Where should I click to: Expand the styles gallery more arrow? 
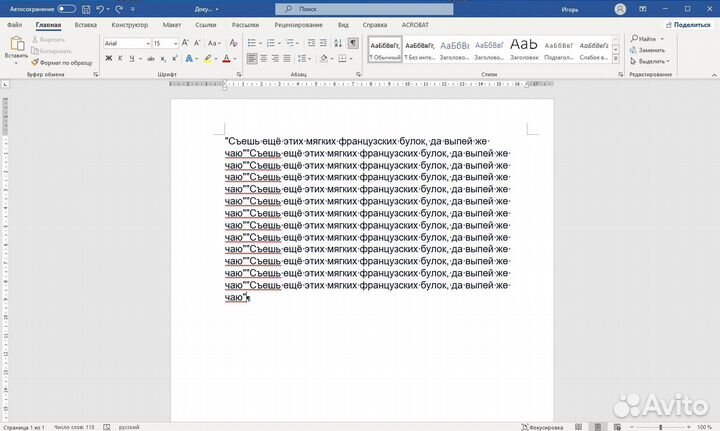point(616,59)
